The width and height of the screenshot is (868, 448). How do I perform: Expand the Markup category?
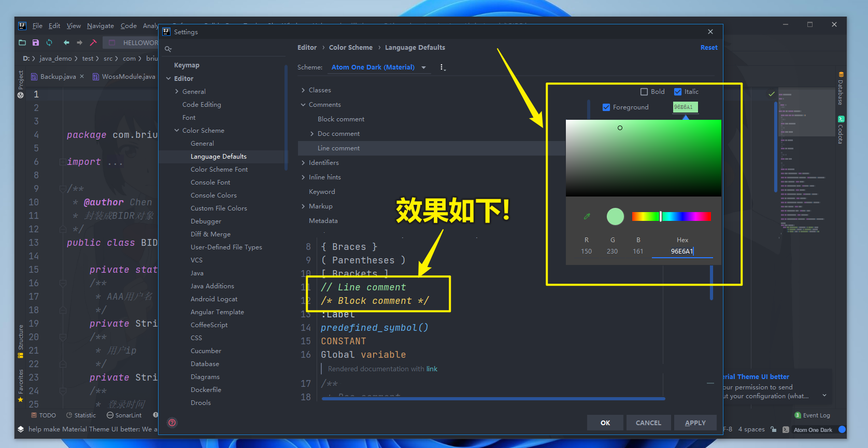(303, 206)
